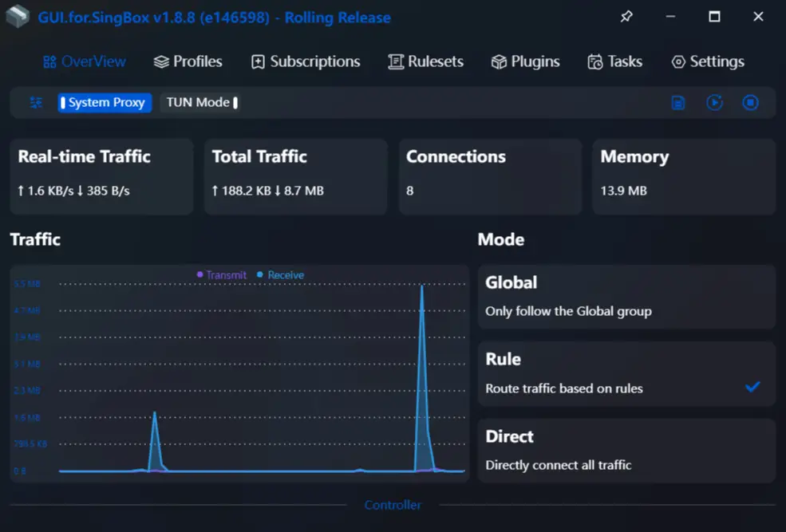786x532 pixels.
Task: Click the Real-time Traffic card
Action: tap(101, 177)
